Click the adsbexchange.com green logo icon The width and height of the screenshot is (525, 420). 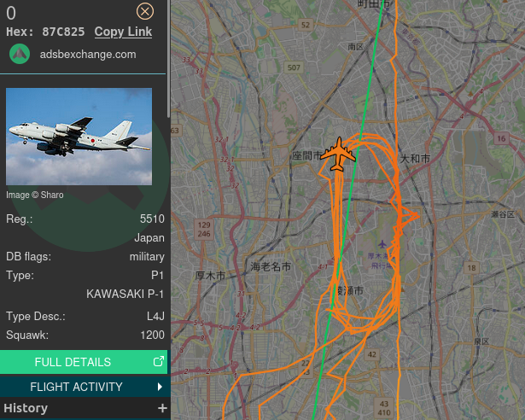tap(20, 54)
